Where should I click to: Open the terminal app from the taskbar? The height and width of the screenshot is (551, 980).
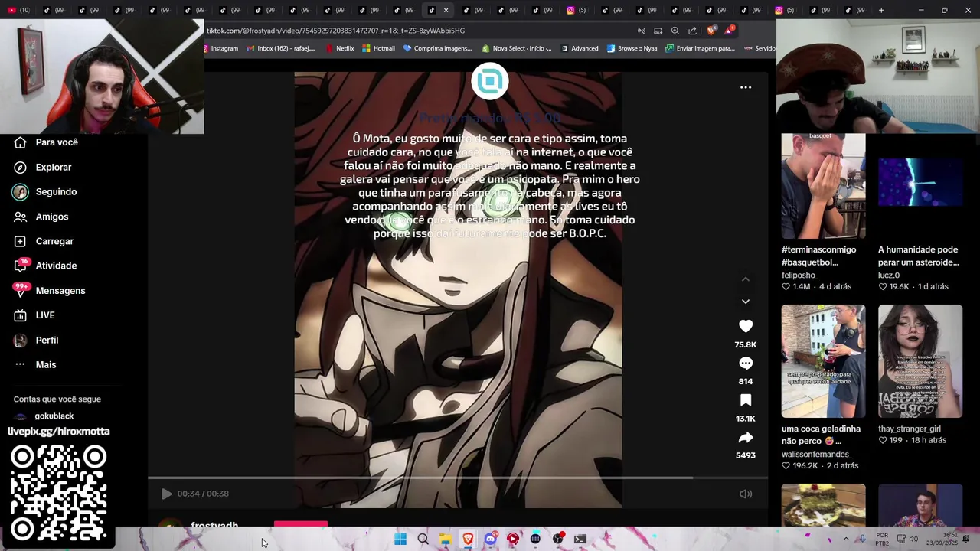point(580,539)
